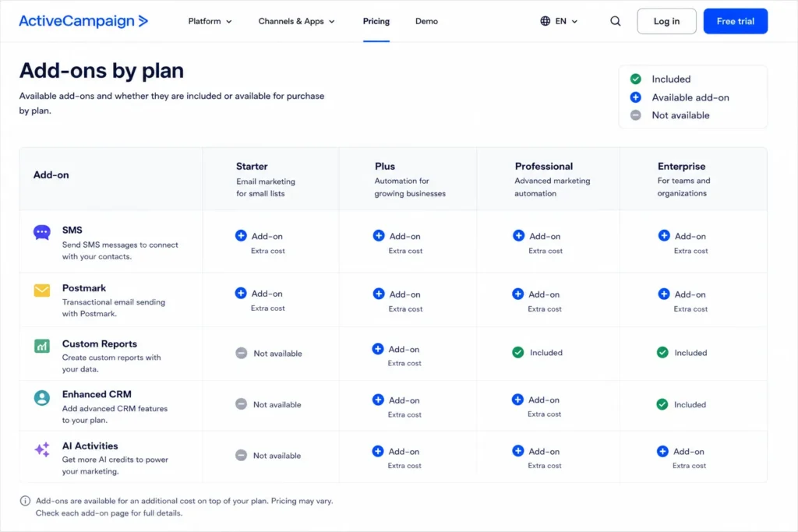Click 'Create custom reports with your data' description
The height and width of the screenshot is (532, 798).
pyautogui.click(x=111, y=363)
